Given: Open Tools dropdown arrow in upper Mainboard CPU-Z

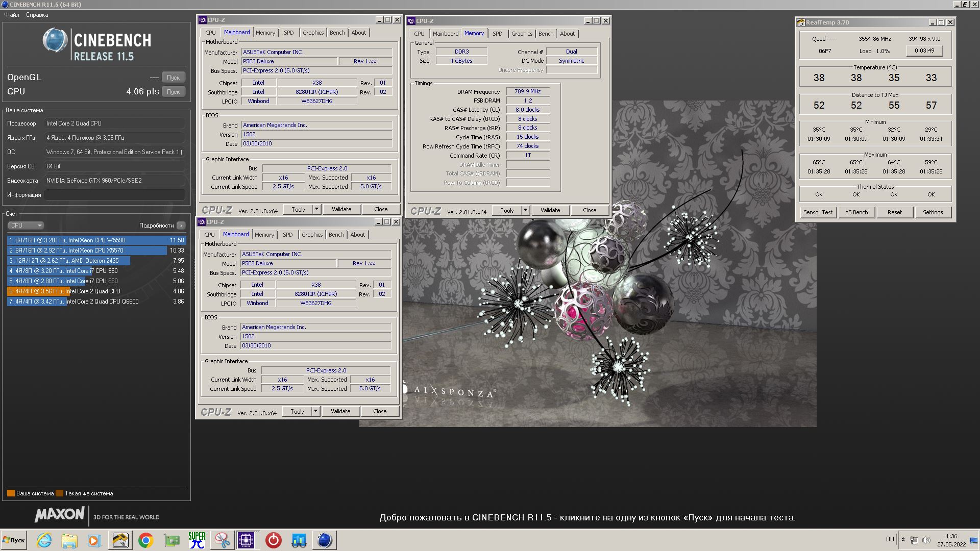Looking at the screenshot, I should [316, 209].
